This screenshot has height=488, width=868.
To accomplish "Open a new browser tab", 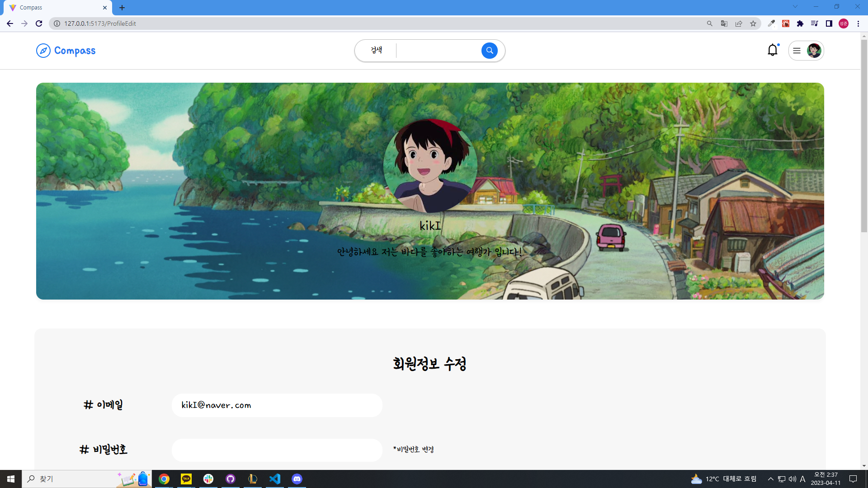I will [x=122, y=8].
